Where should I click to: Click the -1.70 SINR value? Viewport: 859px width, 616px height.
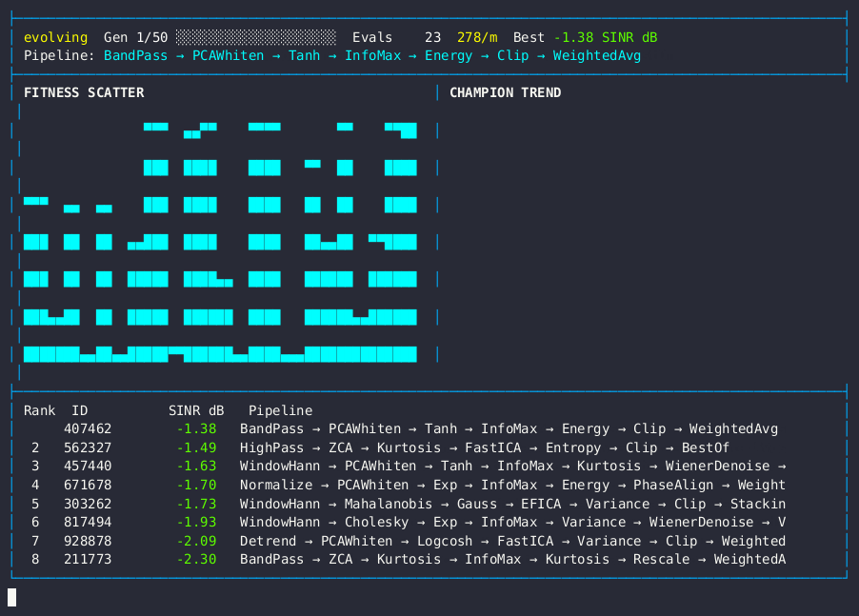pyautogui.click(x=196, y=486)
